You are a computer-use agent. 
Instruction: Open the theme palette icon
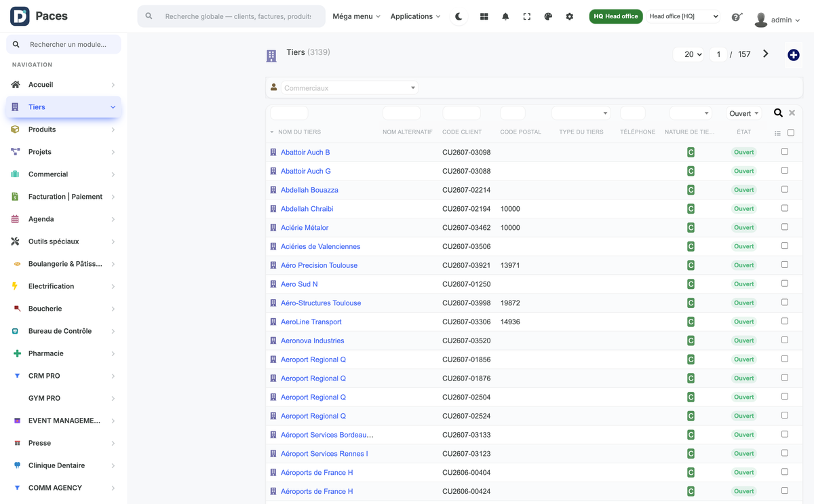[x=548, y=16]
